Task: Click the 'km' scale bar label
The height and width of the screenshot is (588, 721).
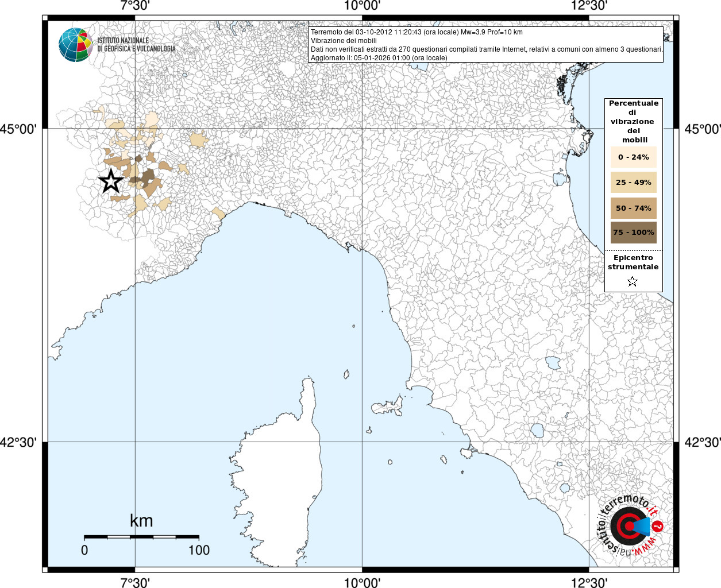Action: [x=141, y=521]
